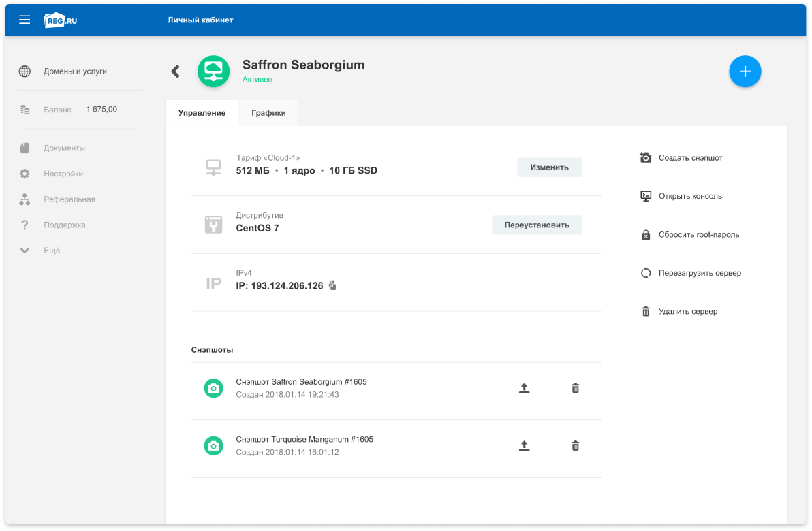Go back with the left arrow
Image resolution: width=812 pixels, height=531 pixels.
tap(176, 71)
